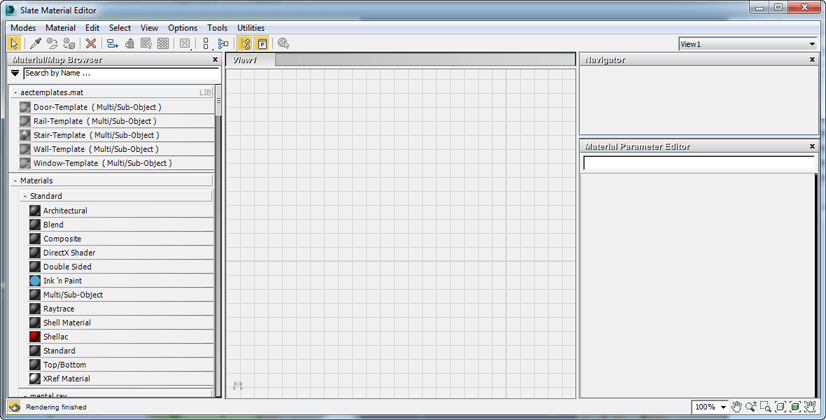Close the Material/Map Browser panel

click(215, 60)
